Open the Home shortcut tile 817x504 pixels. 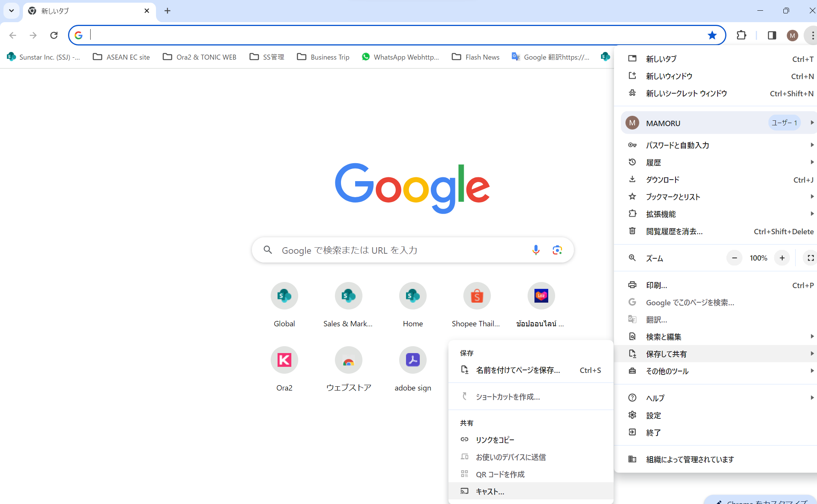(413, 305)
